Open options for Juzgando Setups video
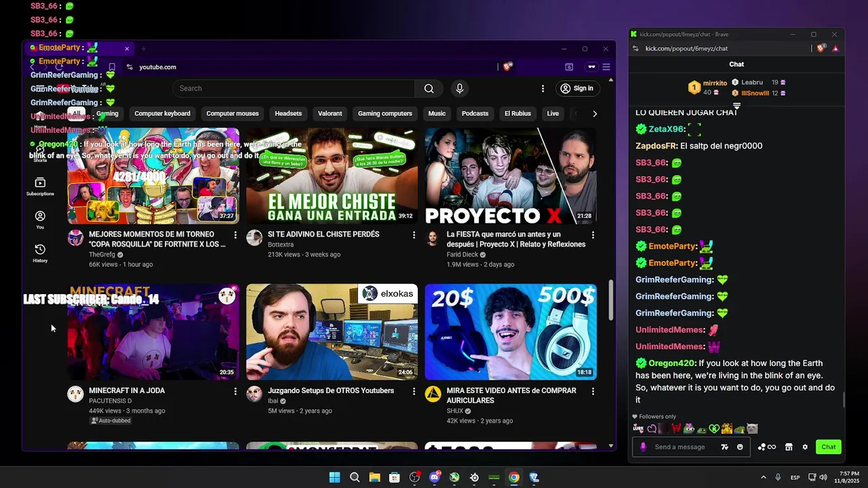 414,391
